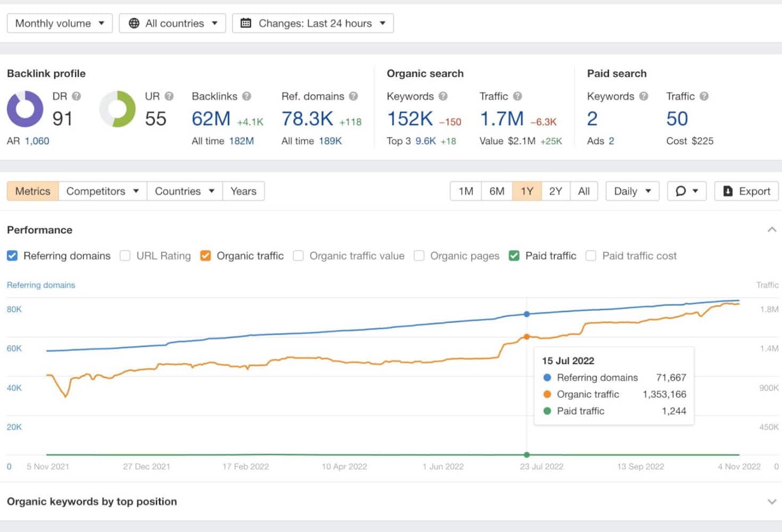Click the help icon beside UR

pos(169,96)
